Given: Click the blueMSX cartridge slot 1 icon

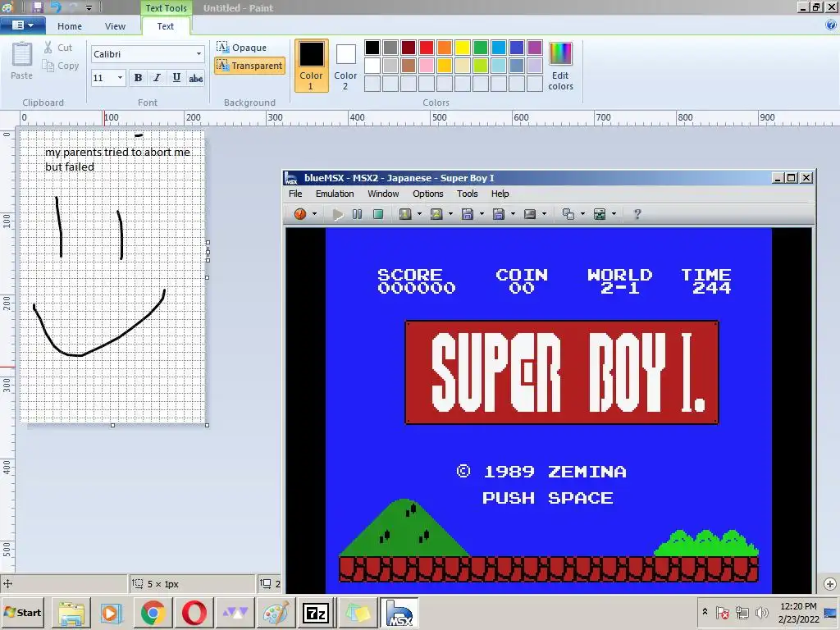Looking at the screenshot, I should [x=405, y=214].
